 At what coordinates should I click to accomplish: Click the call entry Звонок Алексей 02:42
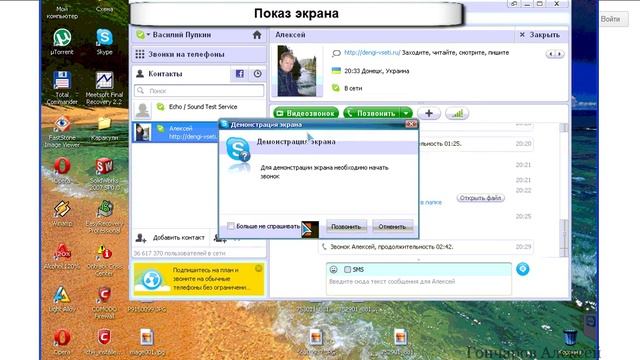426,247
